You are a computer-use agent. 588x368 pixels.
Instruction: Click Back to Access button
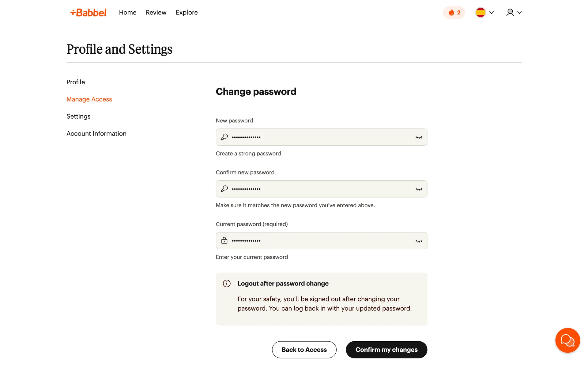point(304,350)
